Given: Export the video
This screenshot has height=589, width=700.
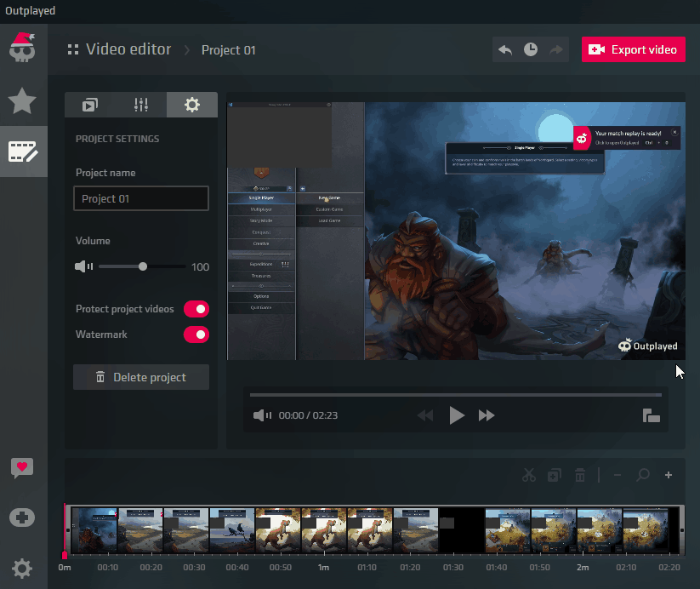Looking at the screenshot, I should tap(633, 49).
